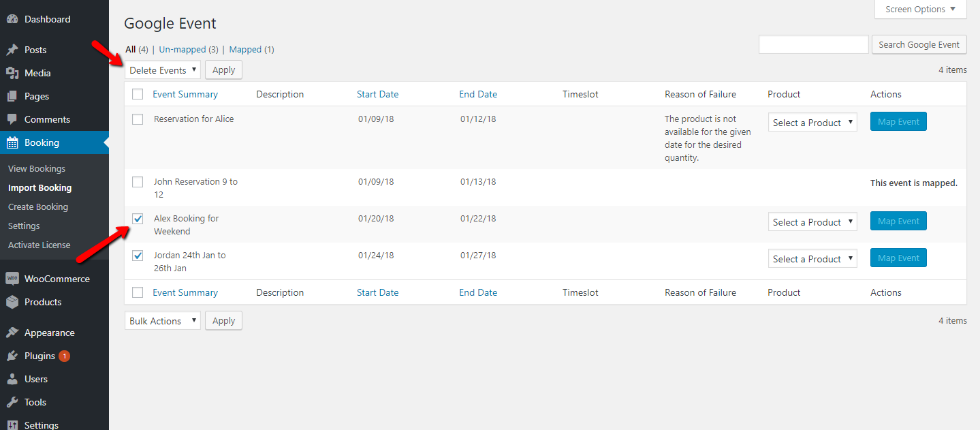Click the Products box icon
Image resolution: width=980 pixels, height=430 pixels.
coord(12,302)
